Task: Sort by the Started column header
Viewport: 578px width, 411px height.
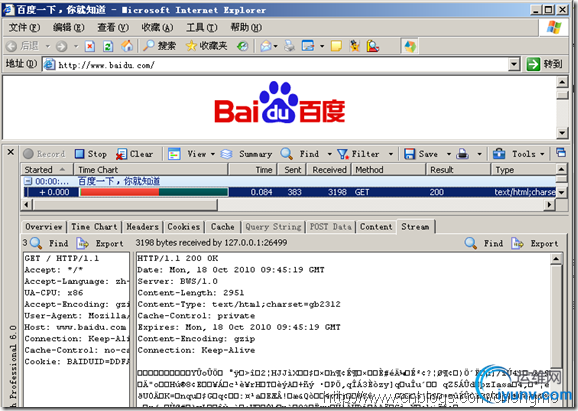Action: point(47,170)
